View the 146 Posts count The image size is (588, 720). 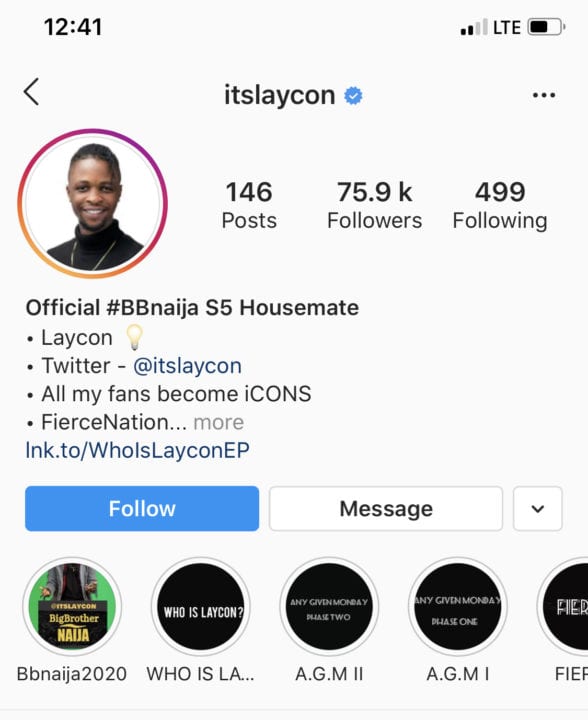point(249,205)
